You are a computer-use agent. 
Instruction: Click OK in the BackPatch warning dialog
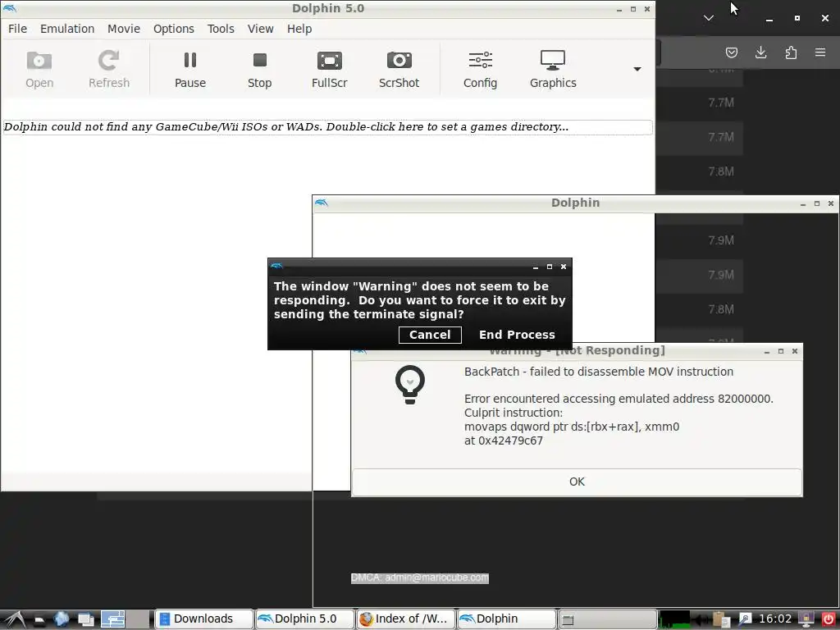point(577,482)
